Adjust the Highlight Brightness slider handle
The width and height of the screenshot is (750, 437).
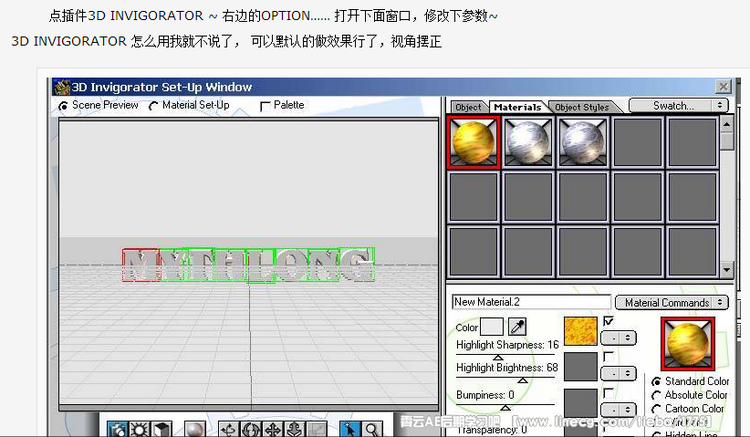[523, 380]
